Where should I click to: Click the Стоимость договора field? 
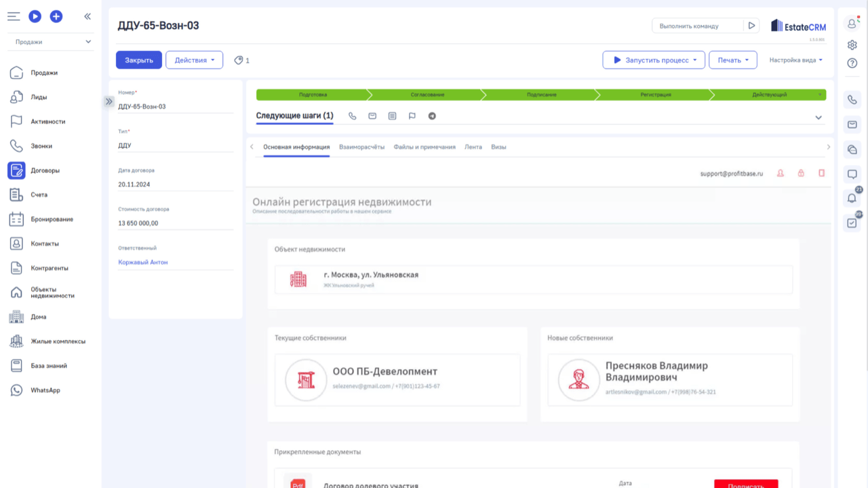(x=175, y=223)
